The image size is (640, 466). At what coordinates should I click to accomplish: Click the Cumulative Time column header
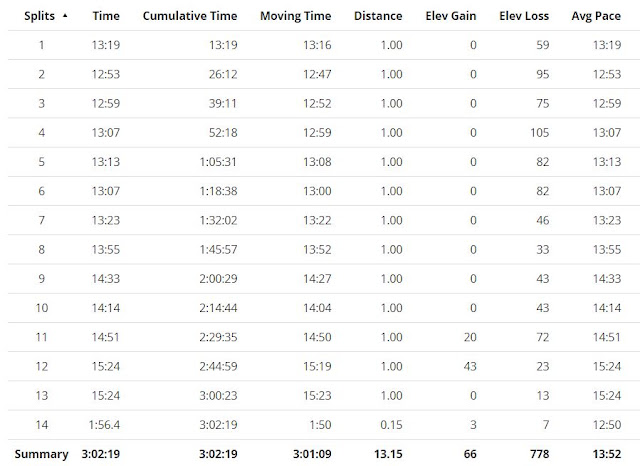pos(190,16)
